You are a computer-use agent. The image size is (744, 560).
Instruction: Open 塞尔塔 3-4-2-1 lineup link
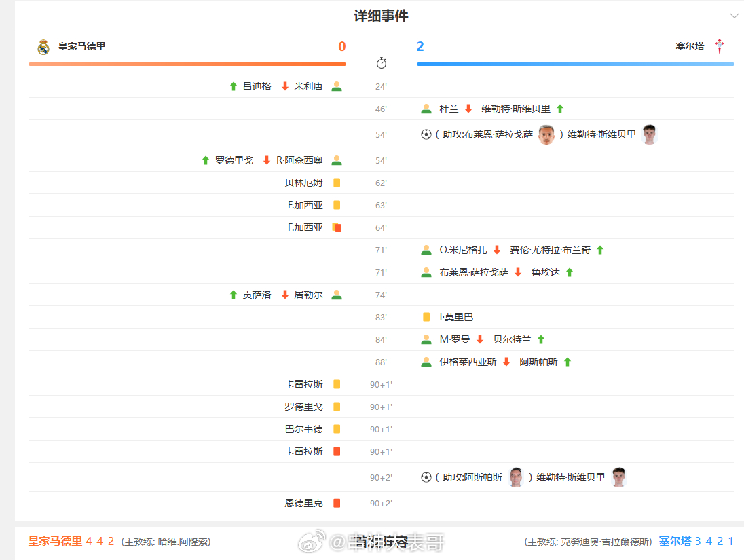click(696, 541)
